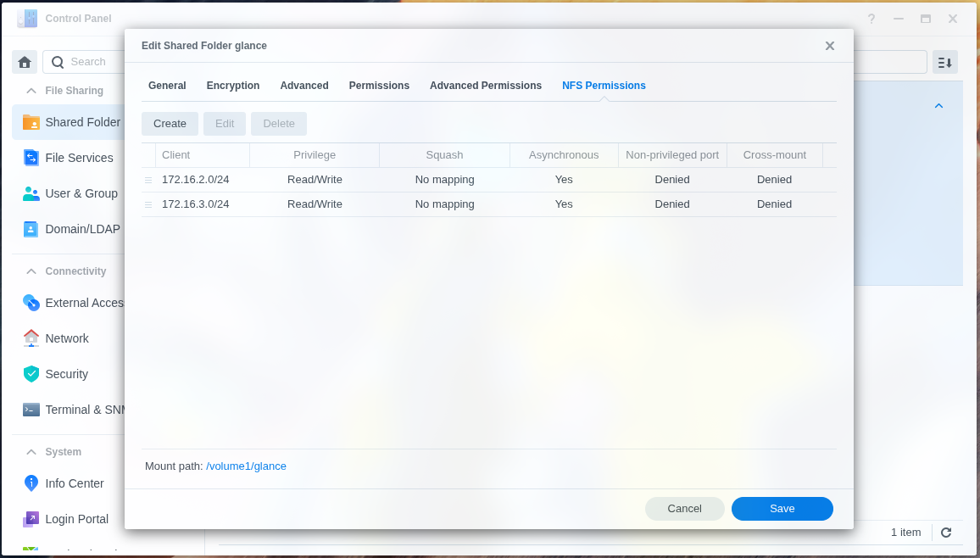The image size is (980, 558).
Task: Click the Cancel button
Action: coord(684,509)
